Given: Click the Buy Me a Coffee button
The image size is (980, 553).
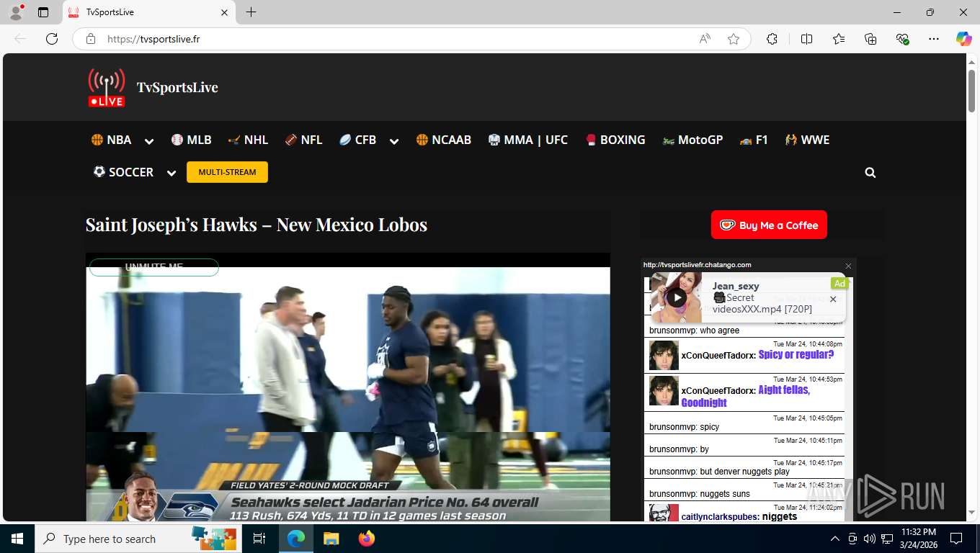Looking at the screenshot, I should coord(769,225).
